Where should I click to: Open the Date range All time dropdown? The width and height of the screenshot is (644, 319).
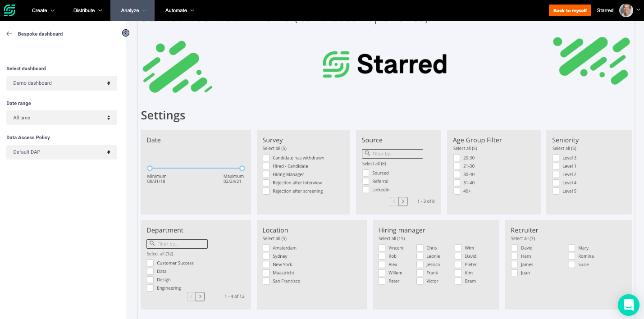pyautogui.click(x=62, y=118)
